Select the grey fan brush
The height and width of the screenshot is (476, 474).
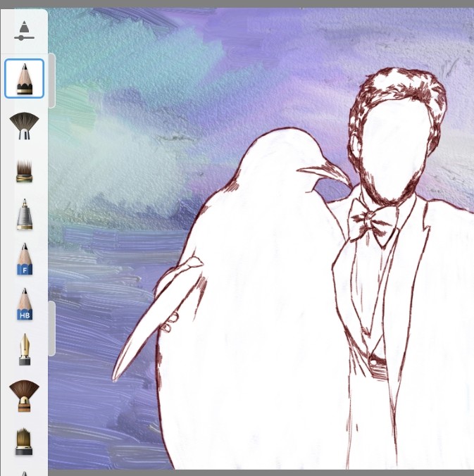(x=24, y=125)
